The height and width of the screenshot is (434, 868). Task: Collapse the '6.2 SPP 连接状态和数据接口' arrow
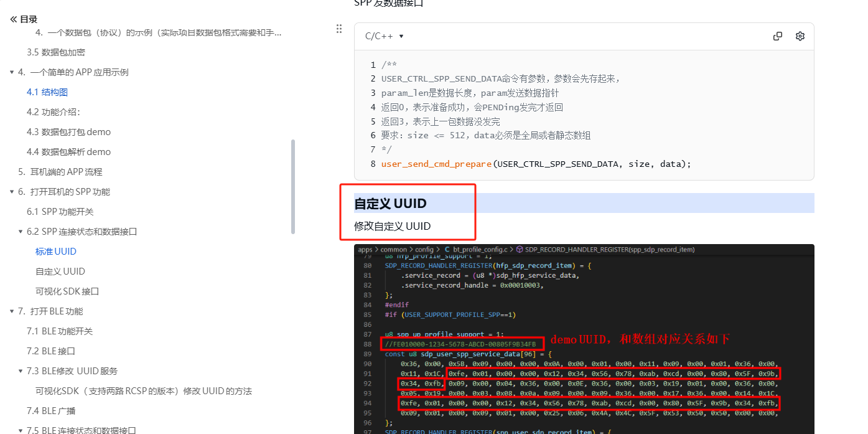click(21, 232)
